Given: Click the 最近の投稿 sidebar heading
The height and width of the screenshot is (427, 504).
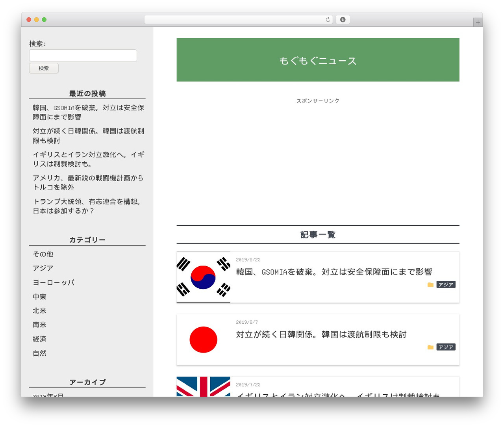Looking at the screenshot, I should coord(87,93).
